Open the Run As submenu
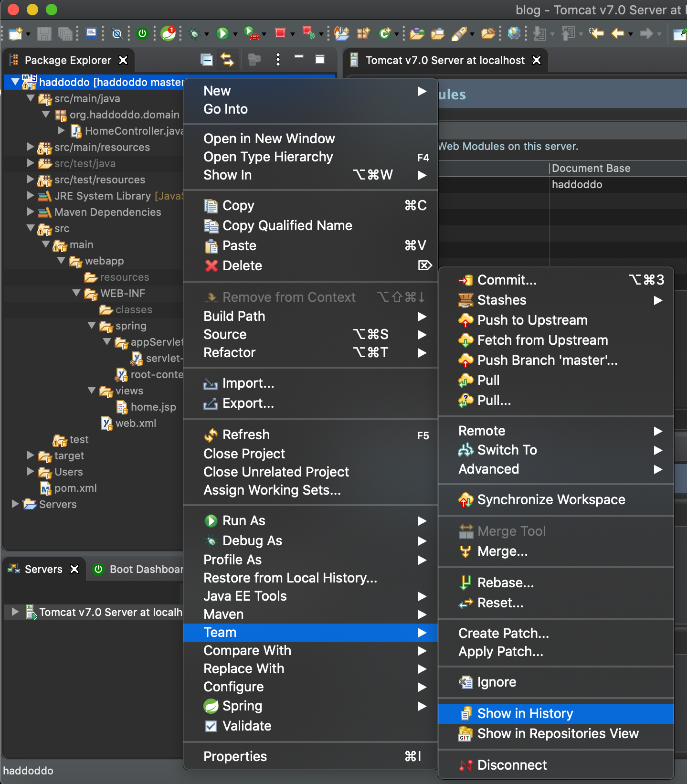 [310, 520]
